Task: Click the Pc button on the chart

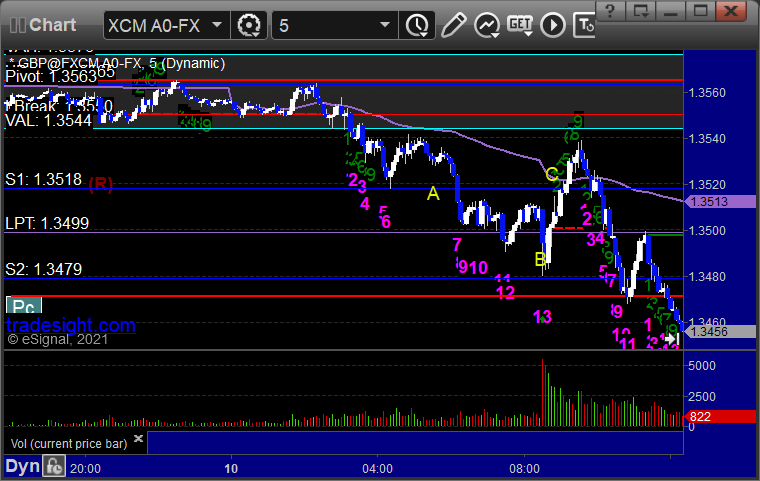Action: [24, 306]
